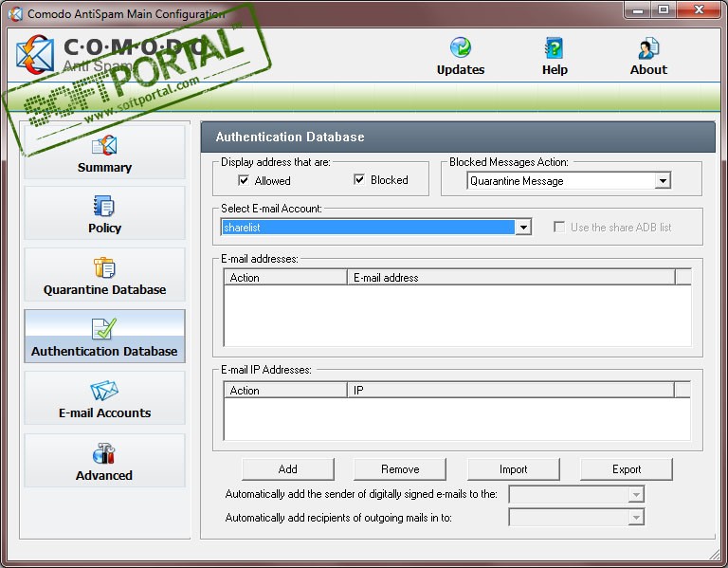Expand the Select E-mail Account dropdown arrow

pyautogui.click(x=523, y=228)
